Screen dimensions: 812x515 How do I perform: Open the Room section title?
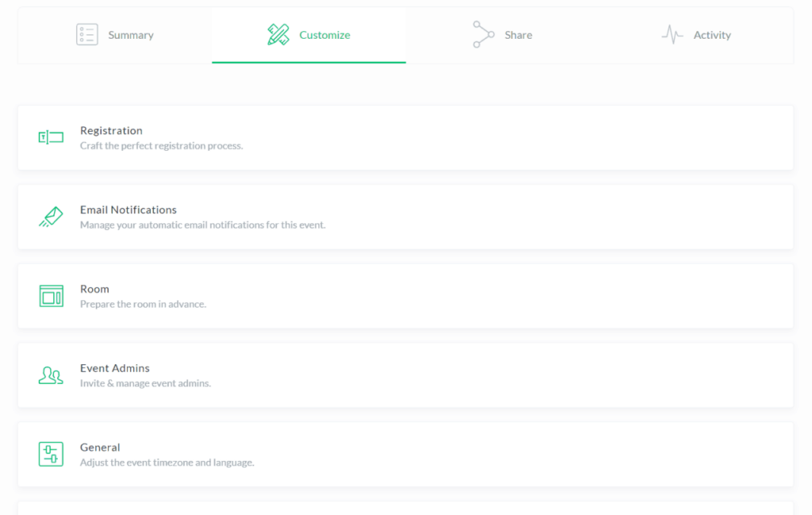click(x=94, y=289)
